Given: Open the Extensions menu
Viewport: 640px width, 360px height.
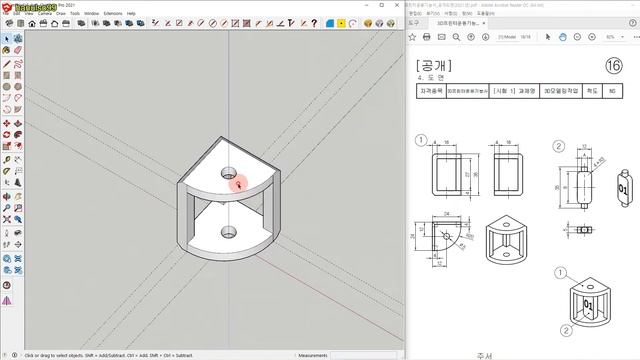Looking at the screenshot, I should coord(113,13).
